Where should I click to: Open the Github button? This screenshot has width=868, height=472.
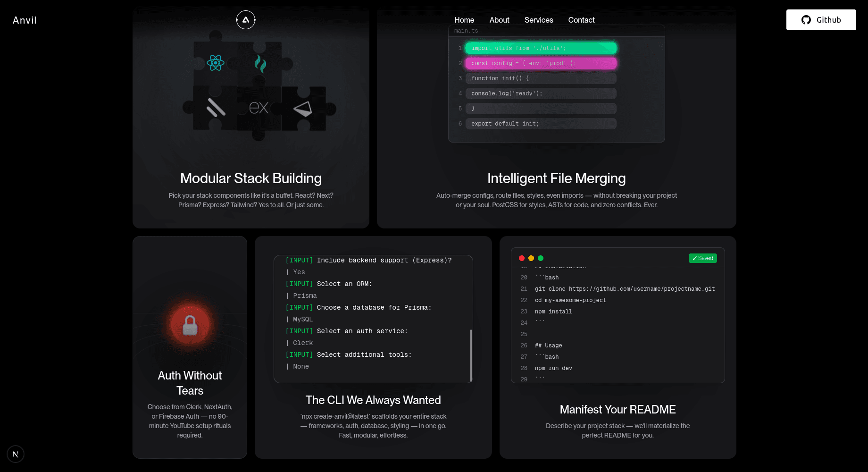pyautogui.click(x=821, y=20)
